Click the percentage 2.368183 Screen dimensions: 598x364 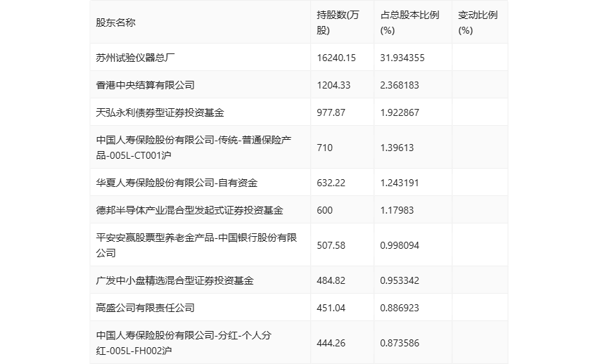(x=400, y=85)
